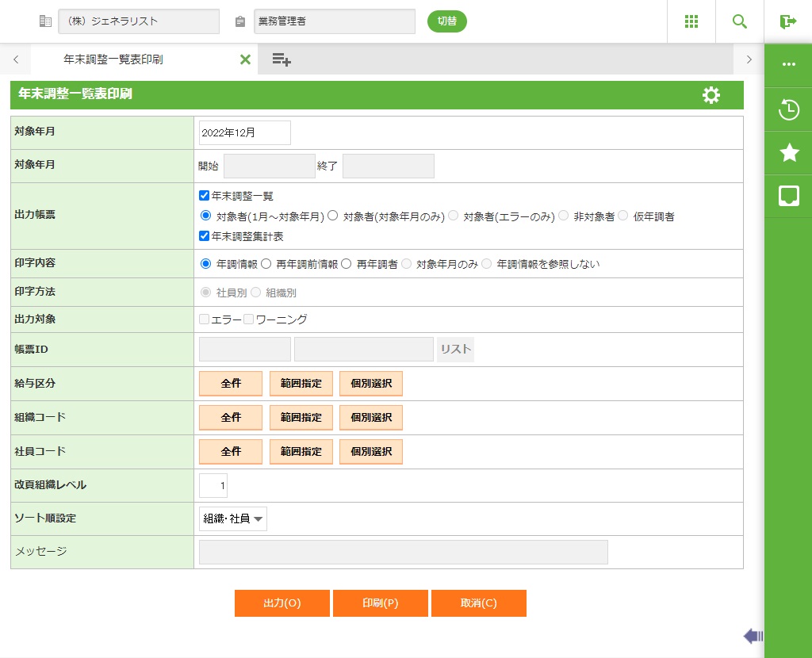Switch to the 年末調整一覧表印刷 tab
This screenshot has width=812, height=658.
[113, 59]
